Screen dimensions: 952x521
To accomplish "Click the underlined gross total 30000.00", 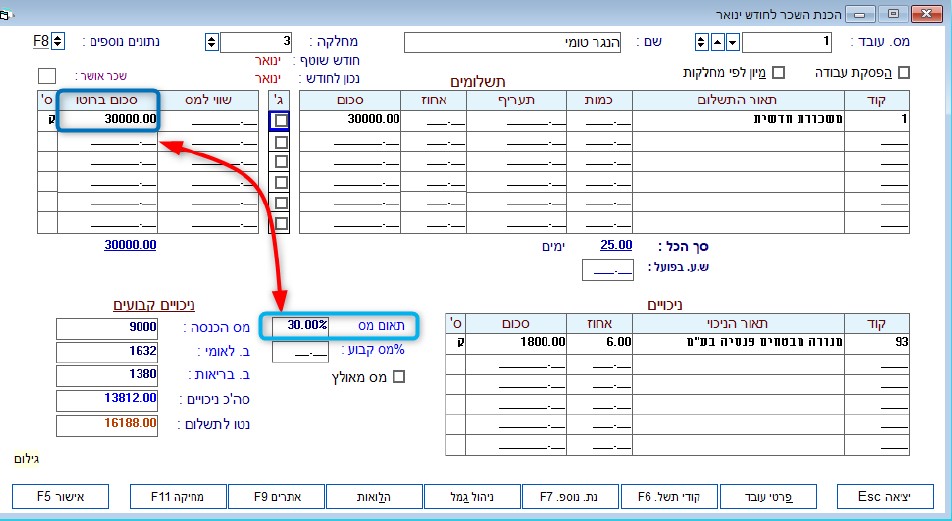I will pos(130,245).
